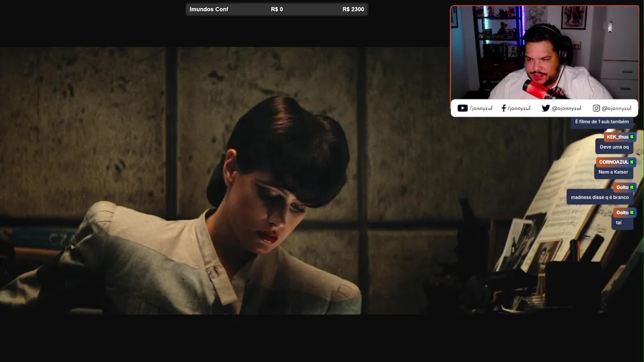Click the streamer webcam feed
Image resolution: width=644 pixels, height=362 pixels.
pos(544,53)
